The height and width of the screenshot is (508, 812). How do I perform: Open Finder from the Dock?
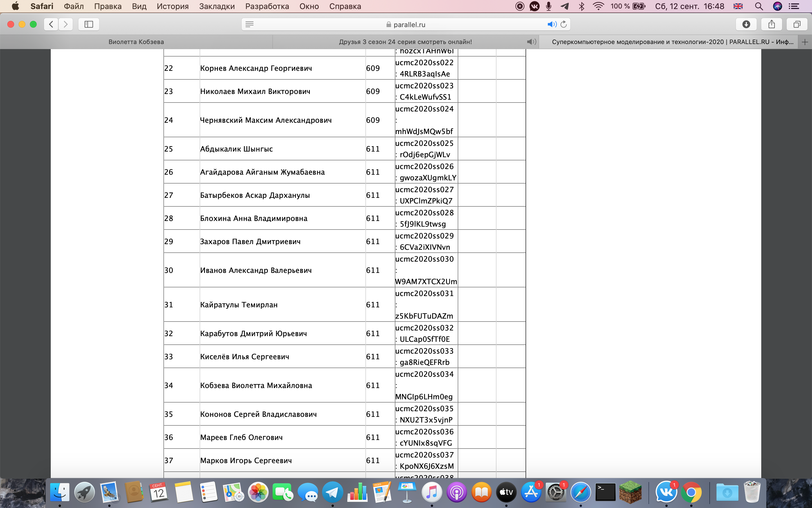pos(60,492)
